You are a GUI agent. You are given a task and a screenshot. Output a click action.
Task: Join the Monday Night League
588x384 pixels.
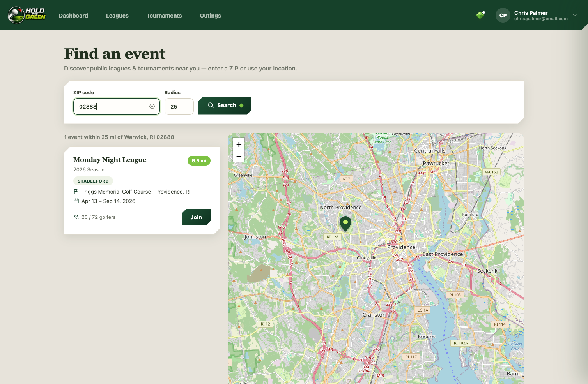click(196, 217)
